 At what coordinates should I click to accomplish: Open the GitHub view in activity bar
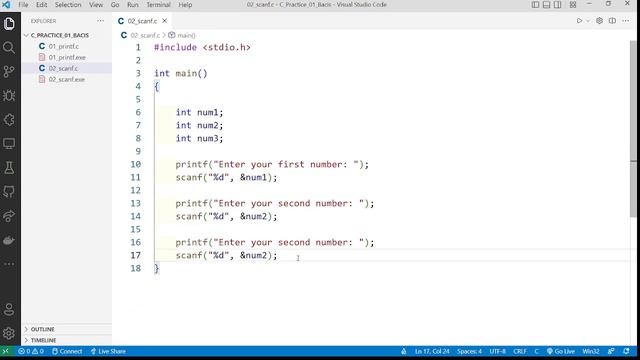pos(9,192)
